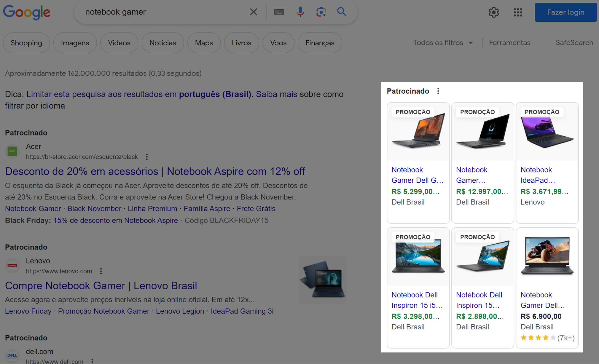The width and height of the screenshot is (599, 364).
Task: Open the Lenovo Friday link
Action: 28,311
